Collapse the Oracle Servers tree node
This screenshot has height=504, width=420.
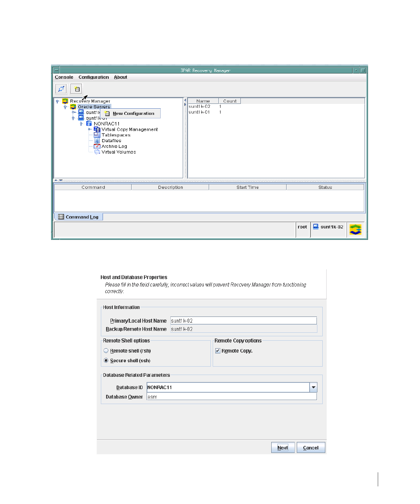[x=65, y=107]
